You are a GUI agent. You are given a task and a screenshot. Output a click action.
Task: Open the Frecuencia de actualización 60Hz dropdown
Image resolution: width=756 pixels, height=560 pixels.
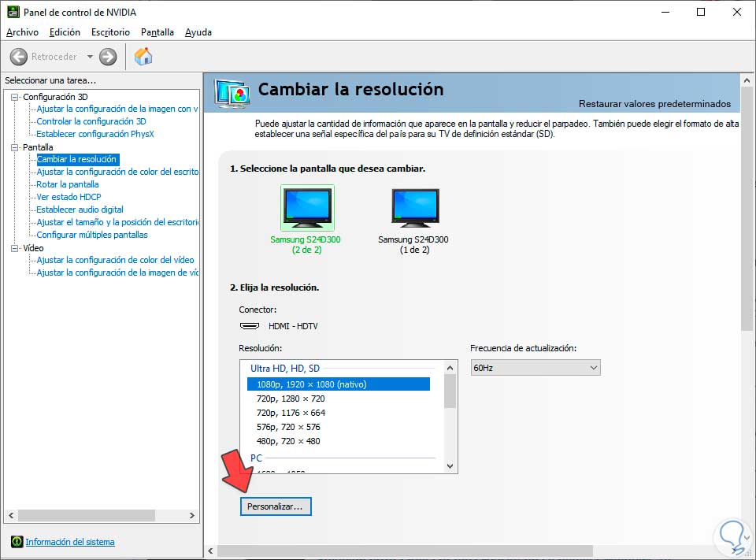(535, 368)
